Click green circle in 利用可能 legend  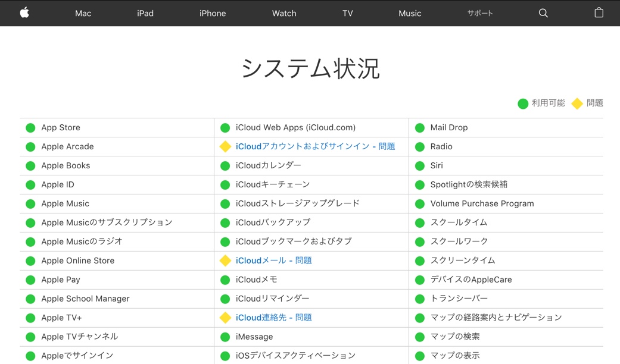pyautogui.click(x=523, y=103)
